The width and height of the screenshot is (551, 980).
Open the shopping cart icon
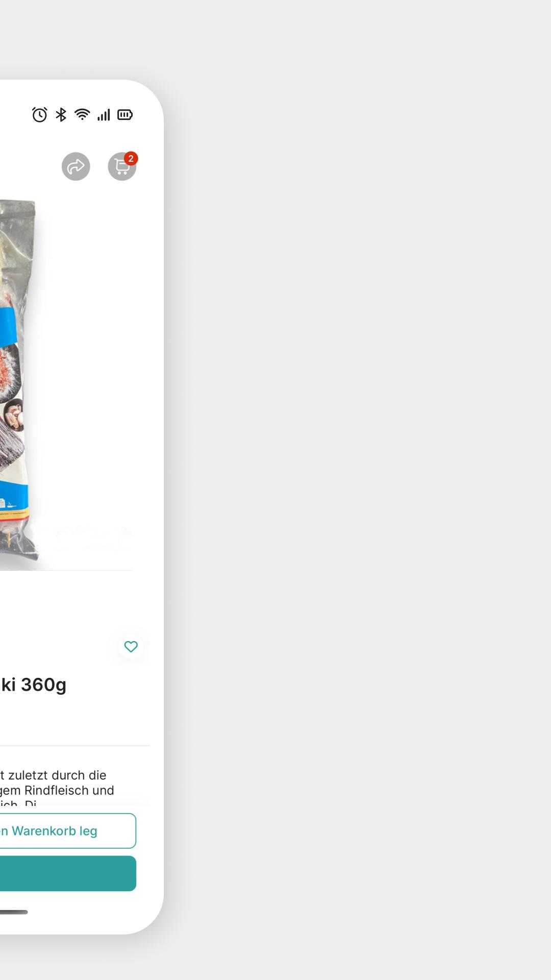pyautogui.click(x=122, y=166)
